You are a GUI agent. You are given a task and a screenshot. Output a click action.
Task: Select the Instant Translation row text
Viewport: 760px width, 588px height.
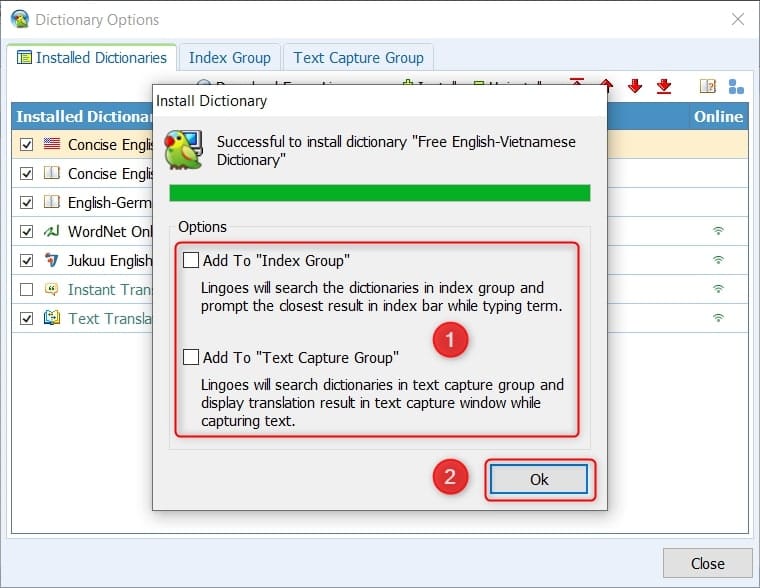click(x=110, y=290)
